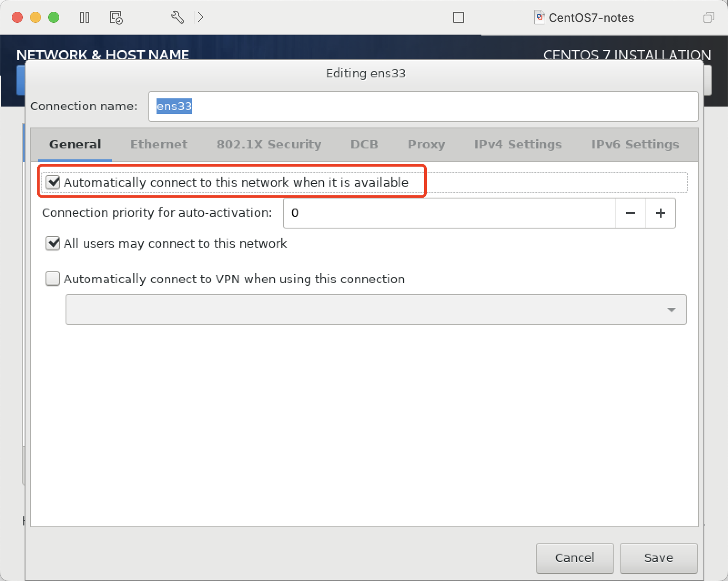
Task: Click the Cancel button
Action: pos(575,558)
